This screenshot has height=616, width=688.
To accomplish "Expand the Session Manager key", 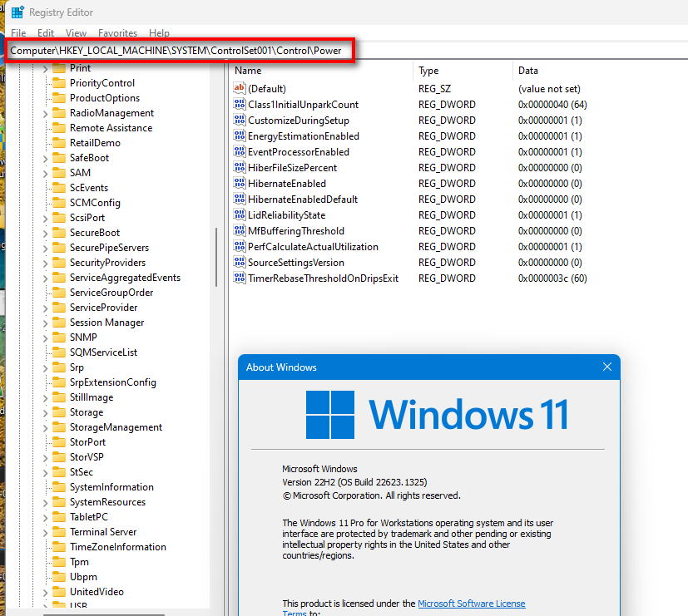I will click(x=45, y=323).
